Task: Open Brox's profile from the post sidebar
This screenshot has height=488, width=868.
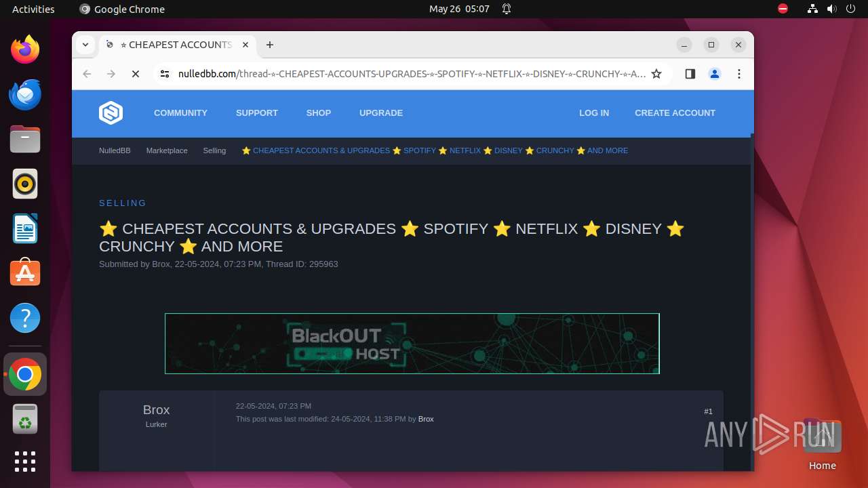Action: click(x=156, y=410)
